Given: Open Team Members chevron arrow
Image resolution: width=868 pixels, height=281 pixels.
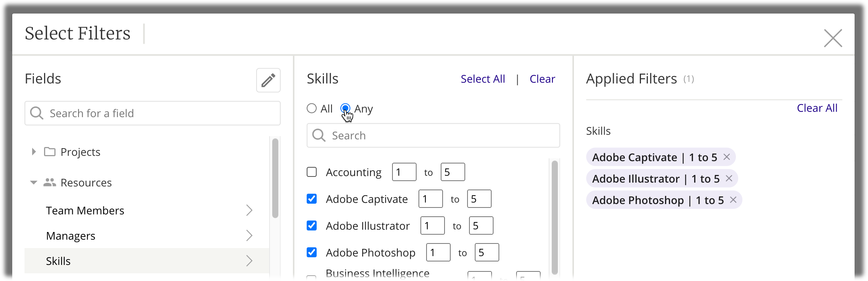Looking at the screenshot, I should (x=249, y=210).
